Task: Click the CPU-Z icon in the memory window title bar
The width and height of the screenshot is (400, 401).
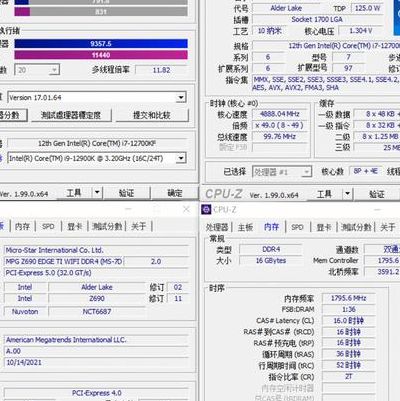Action: pyautogui.click(x=206, y=209)
